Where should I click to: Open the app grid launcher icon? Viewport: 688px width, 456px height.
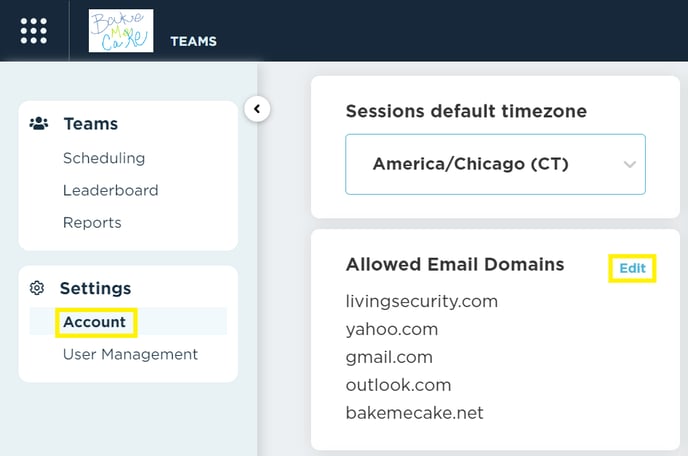(34, 31)
